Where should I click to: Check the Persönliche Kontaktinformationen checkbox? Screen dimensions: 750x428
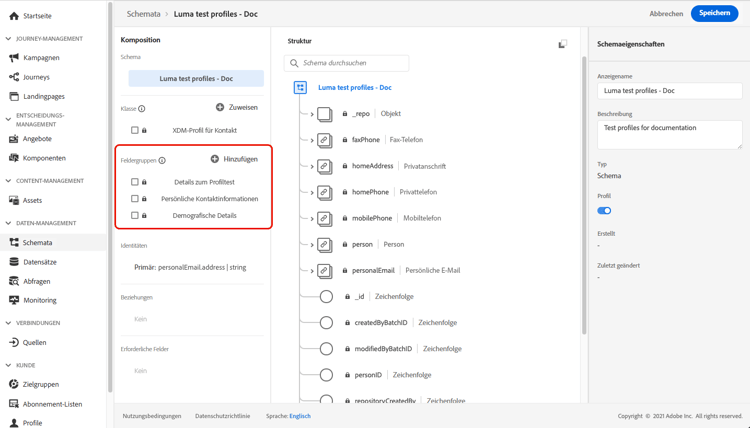(x=135, y=198)
